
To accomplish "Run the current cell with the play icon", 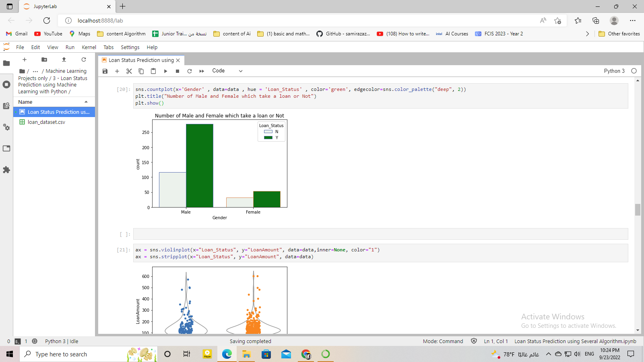I will (x=165, y=71).
